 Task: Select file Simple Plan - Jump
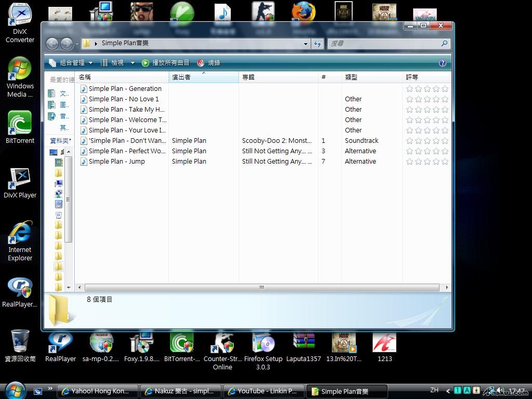coord(113,162)
